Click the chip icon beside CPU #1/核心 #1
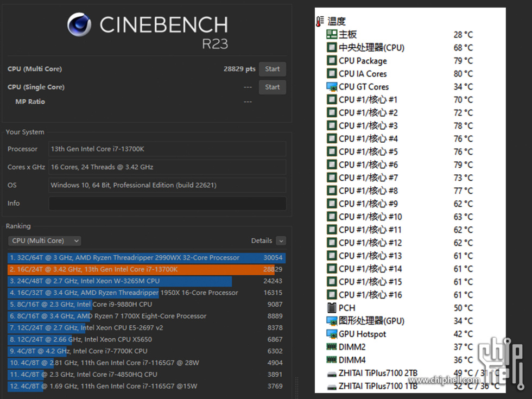Screen dimensions: 532x399 click(x=332, y=99)
